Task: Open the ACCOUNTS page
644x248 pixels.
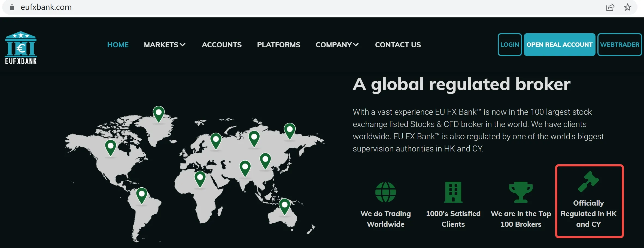Action: coord(221,45)
